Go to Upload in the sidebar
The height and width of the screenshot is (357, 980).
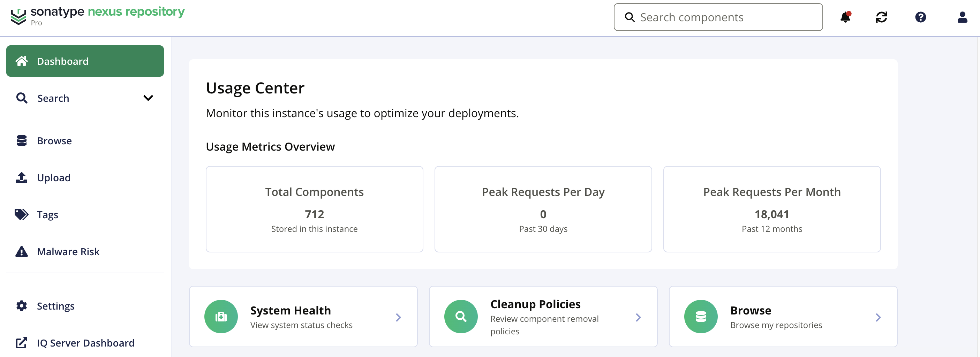tap(54, 177)
